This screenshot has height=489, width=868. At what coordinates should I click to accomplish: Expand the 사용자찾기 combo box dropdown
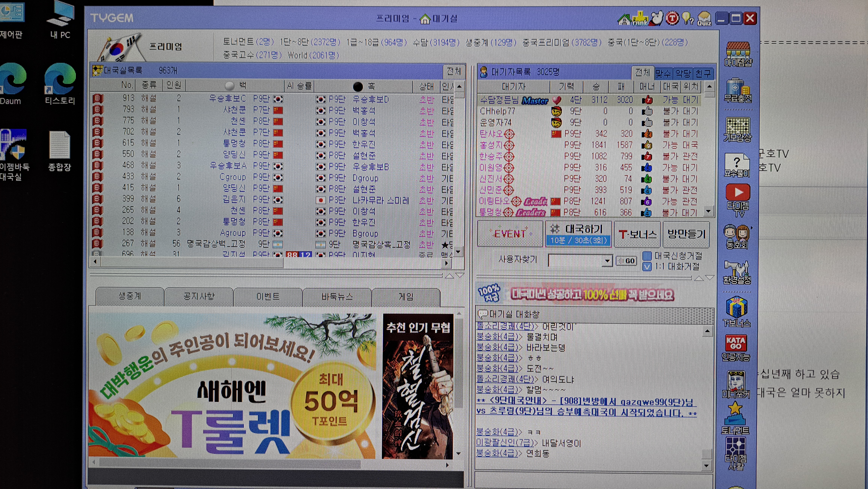pos(607,260)
